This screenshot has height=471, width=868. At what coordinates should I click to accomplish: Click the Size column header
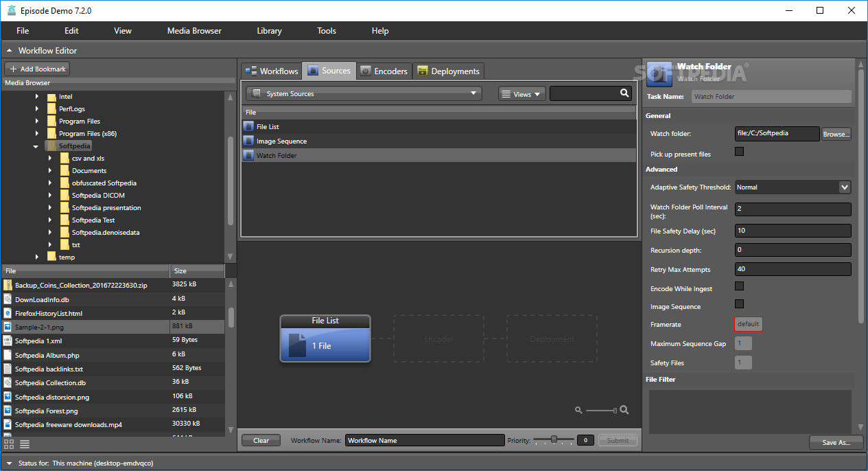click(197, 271)
